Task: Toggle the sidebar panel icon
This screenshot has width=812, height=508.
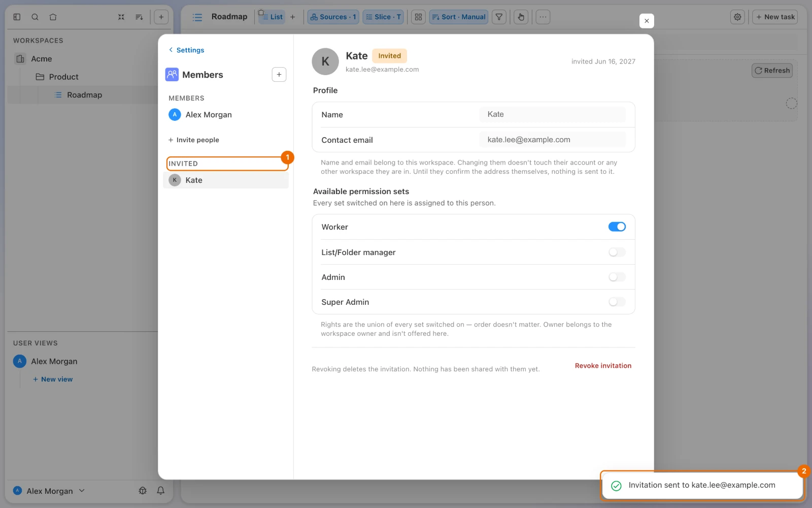Action: 17,17
